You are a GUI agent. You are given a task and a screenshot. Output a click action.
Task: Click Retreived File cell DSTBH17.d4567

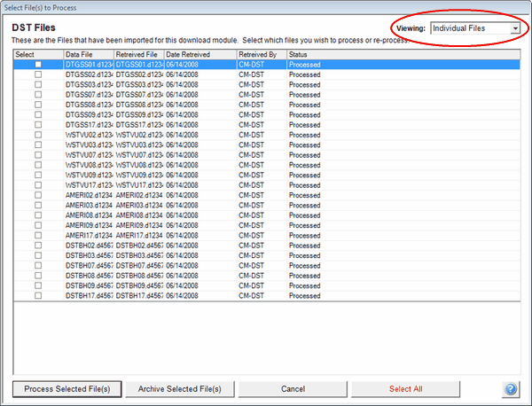[x=139, y=296]
